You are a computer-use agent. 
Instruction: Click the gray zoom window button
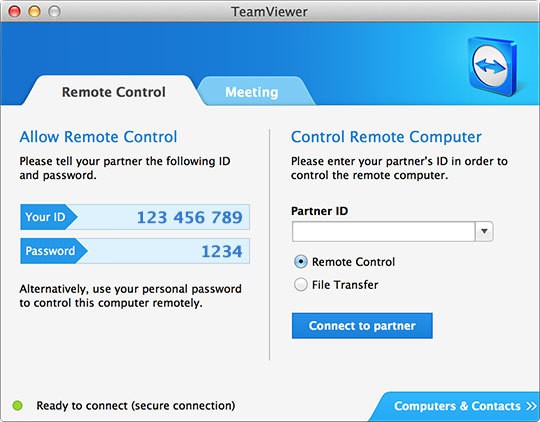pyautogui.click(x=54, y=11)
